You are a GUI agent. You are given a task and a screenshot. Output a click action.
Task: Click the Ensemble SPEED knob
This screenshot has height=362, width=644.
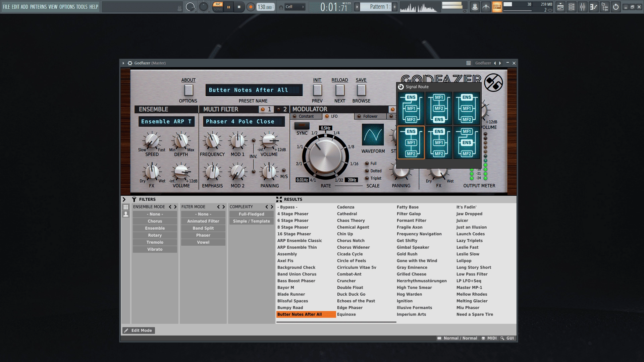(x=152, y=141)
